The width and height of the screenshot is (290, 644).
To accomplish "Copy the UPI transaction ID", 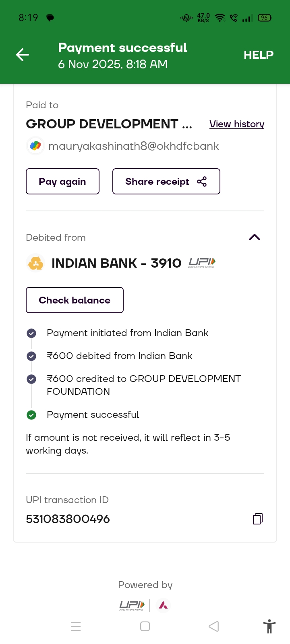I will tap(258, 519).
